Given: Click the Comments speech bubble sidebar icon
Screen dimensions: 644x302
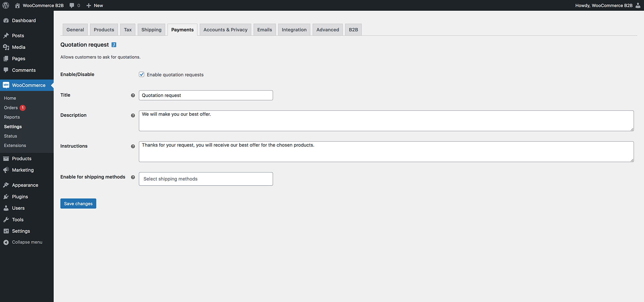Looking at the screenshot, I should (6, 70).
